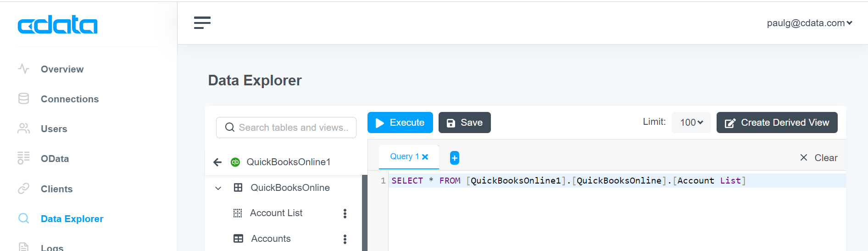
Task: Add a new query tab with plus icon
Action: click(x=455, y=158)
